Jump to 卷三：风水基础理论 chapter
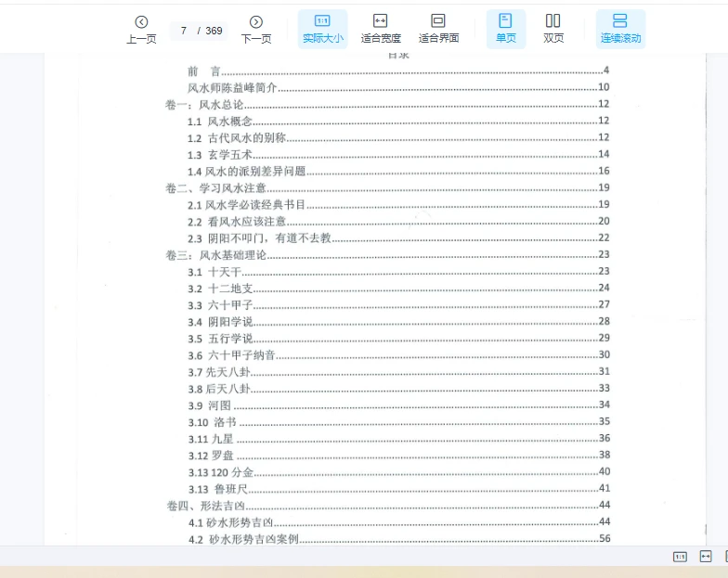Image resolution: width=728 pixels, height=578 pixels. pos(215,254)
